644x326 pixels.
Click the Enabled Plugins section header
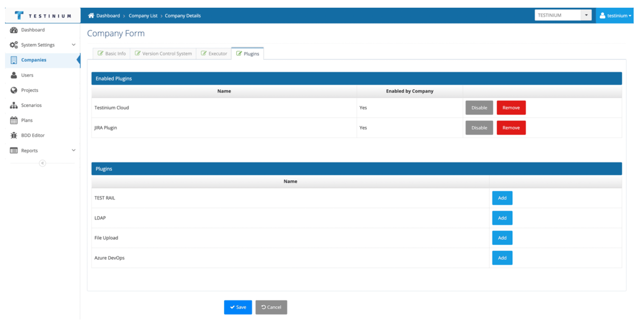pos(357,78)
